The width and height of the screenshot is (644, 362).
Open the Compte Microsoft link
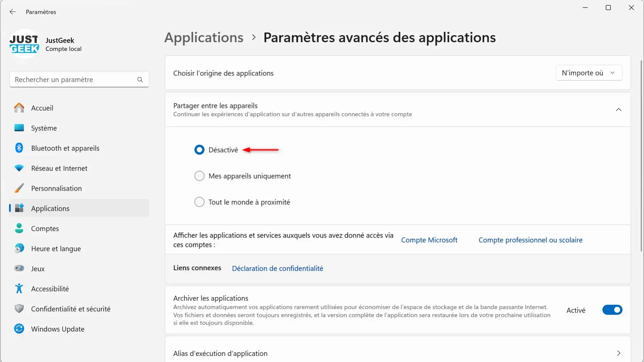click(429, 240)
